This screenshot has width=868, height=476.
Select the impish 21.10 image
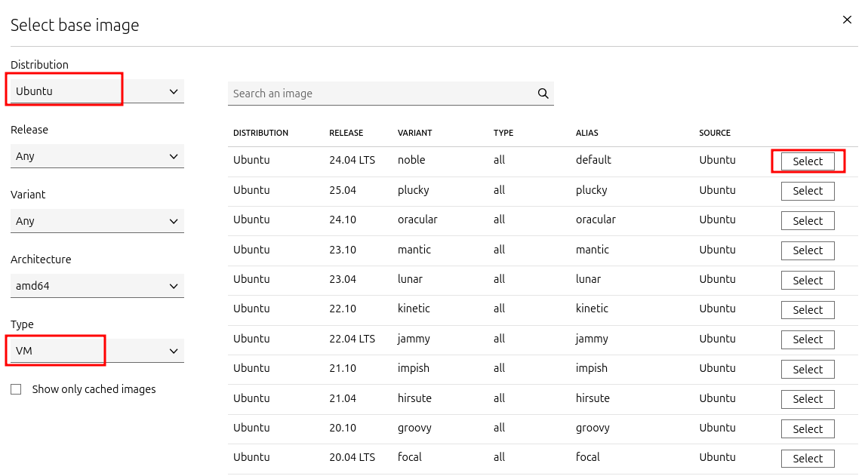coord(808,369)
